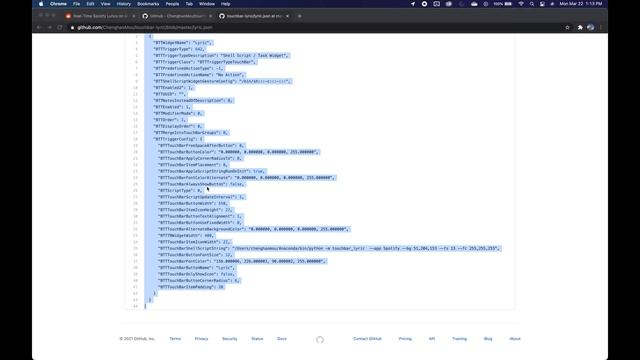This screenshot has height=360, width=640.
Task: Click the battery status indicator
Action: 503,4
